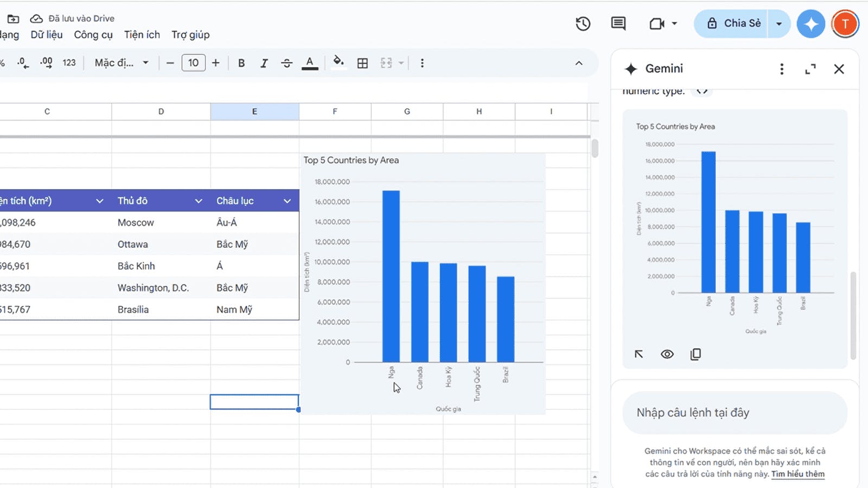This screenshot has height=488, width=868.
Task: Open the user account avatar
Action: 845,24
